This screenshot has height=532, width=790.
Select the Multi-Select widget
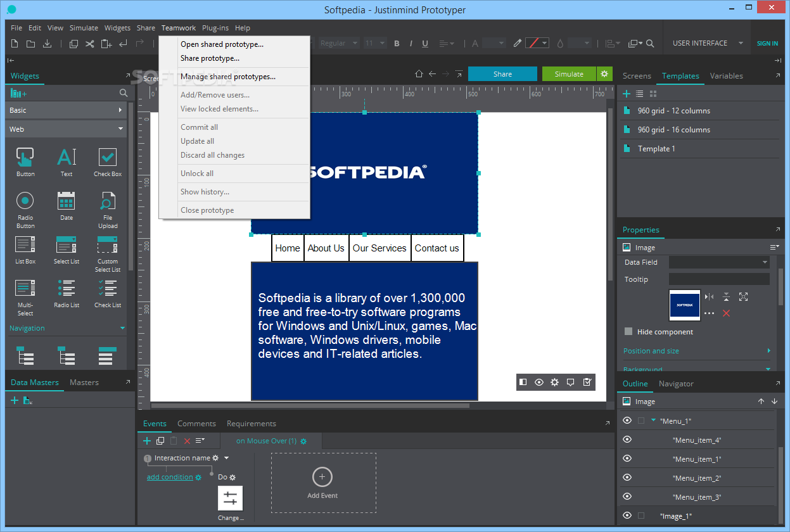(x=25, y=298)
